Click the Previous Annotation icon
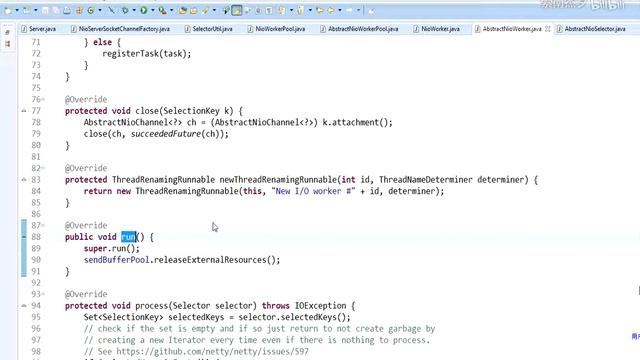 (301, 11)
